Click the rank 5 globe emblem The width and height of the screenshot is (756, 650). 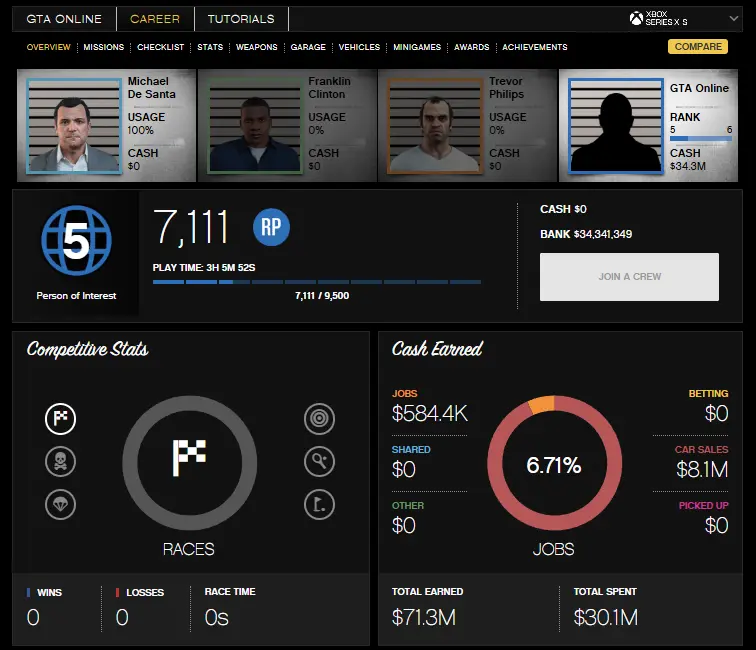click(x=77, y=241)
